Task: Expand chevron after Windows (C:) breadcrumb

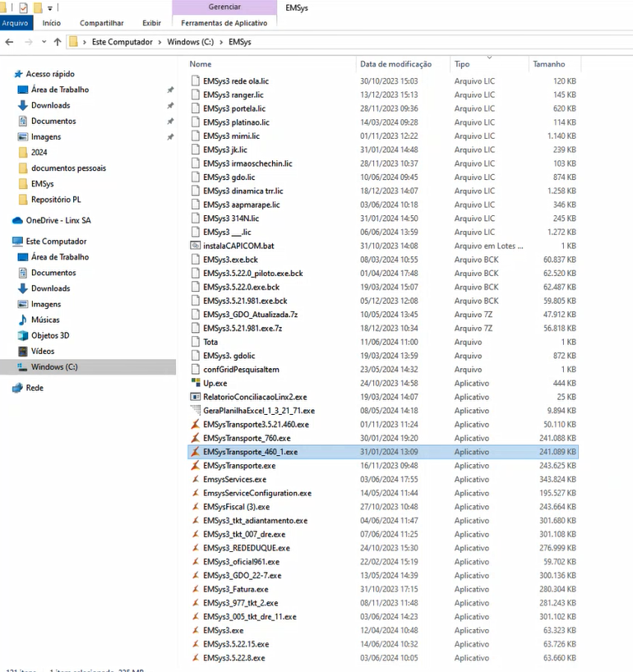Action: [221, 42]
